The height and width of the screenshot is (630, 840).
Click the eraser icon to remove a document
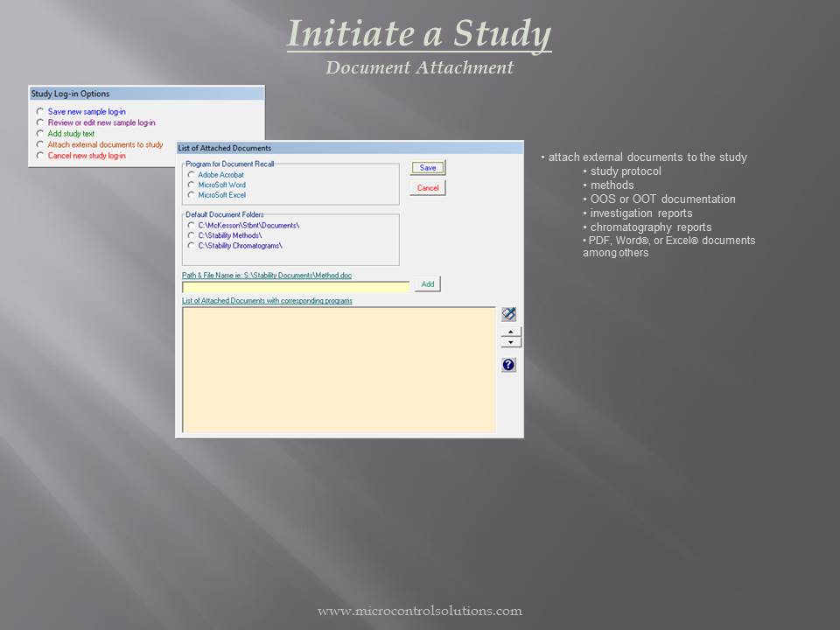tap(507, 313)
